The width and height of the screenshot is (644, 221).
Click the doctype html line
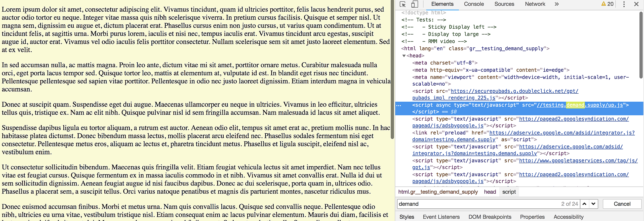click(x=424, y=13)
